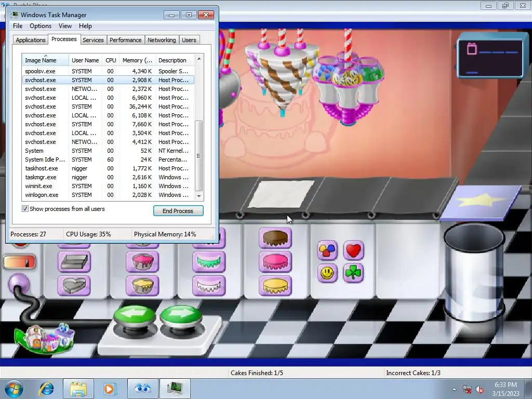Click the star shipping box

[x=481, y=202]
